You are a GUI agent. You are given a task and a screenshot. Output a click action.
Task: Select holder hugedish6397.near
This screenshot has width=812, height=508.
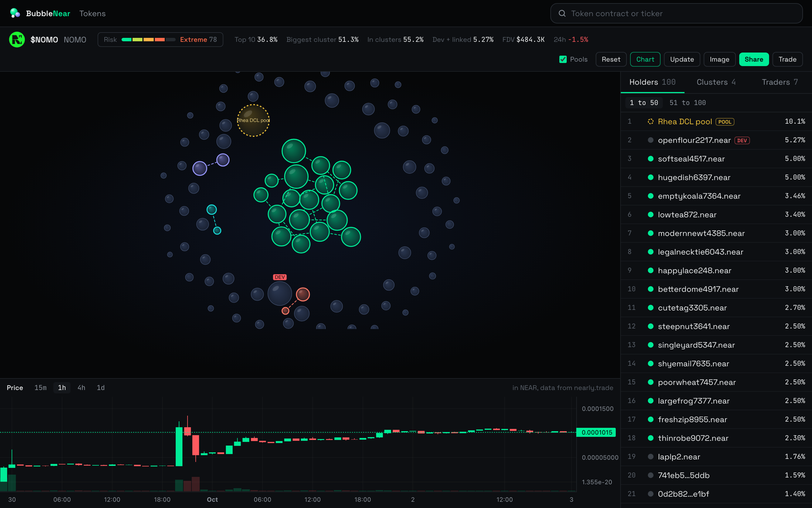[716, 178]
